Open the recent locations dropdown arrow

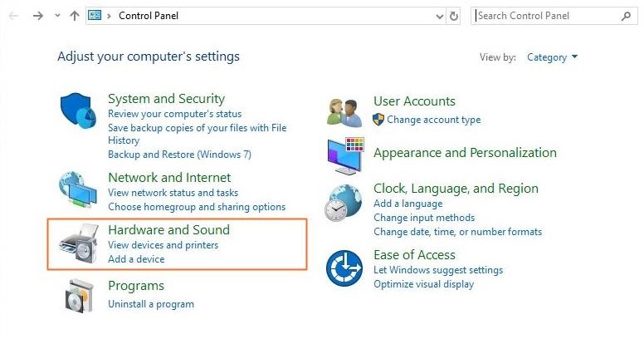57,16
